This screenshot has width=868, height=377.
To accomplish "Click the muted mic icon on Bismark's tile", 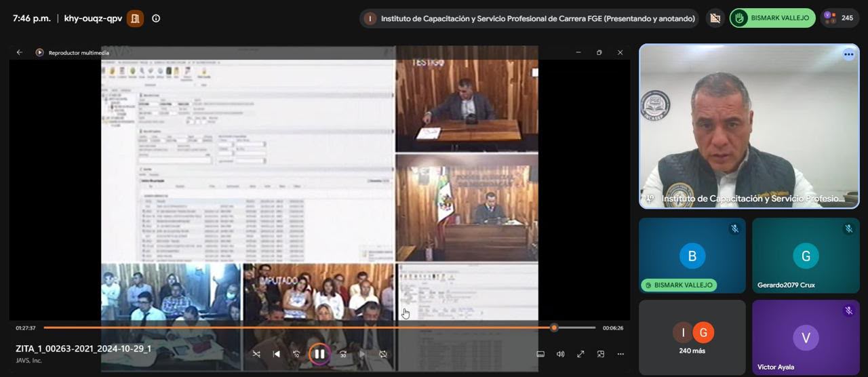I will (x=734, y=229).
